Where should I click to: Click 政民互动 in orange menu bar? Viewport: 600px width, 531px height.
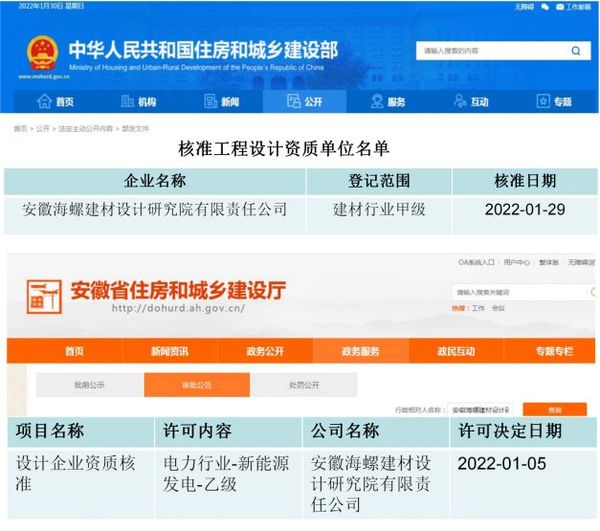(x=456, y=351)
